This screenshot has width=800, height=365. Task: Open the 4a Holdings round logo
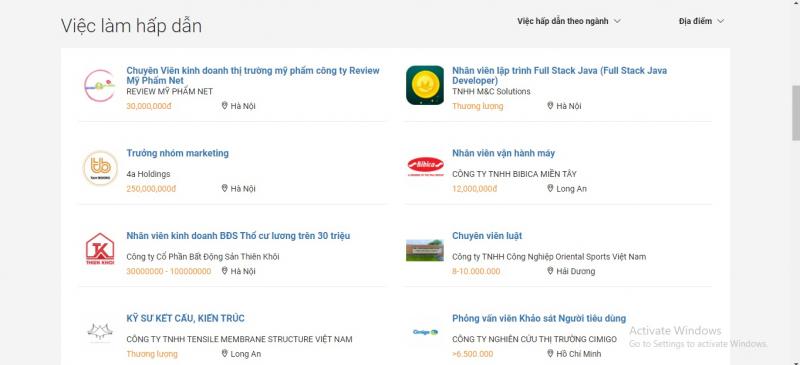point(100,168)
